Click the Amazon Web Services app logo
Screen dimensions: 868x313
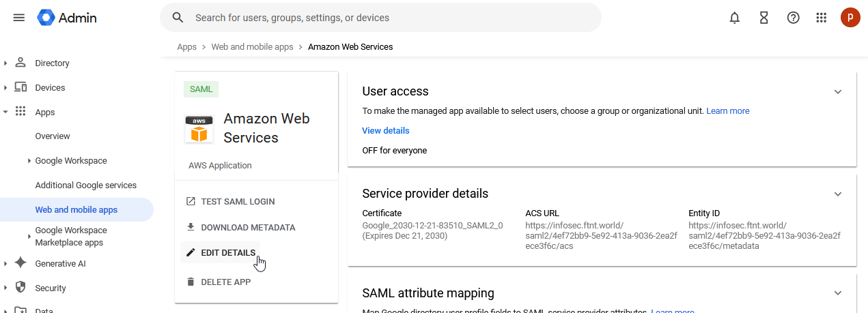[199, 129]
